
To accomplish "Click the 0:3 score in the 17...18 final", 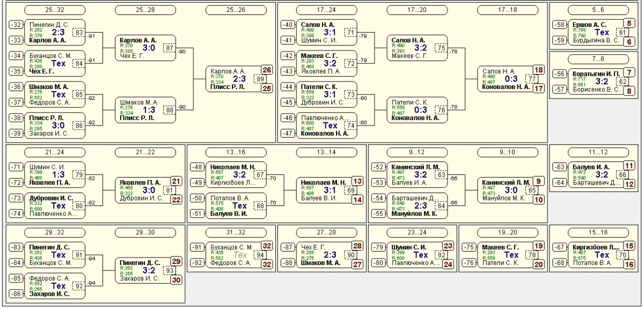I will pyautogui.click(x=510, y=79).
